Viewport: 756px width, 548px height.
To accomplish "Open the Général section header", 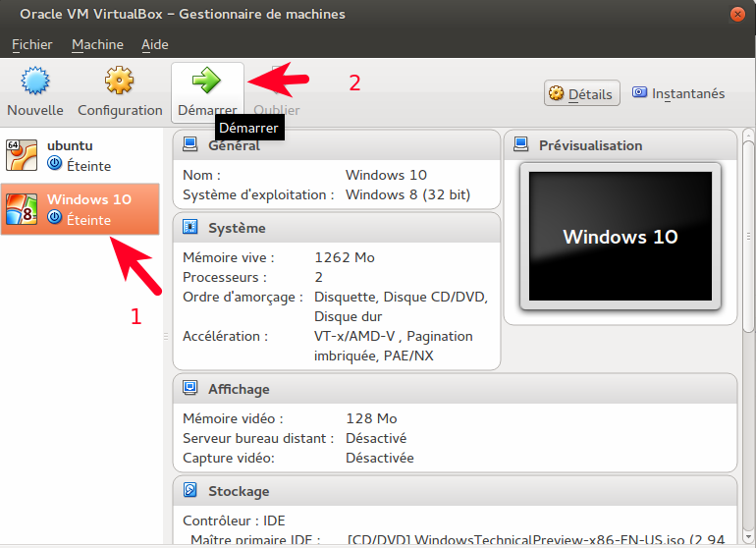I will 337,145.
